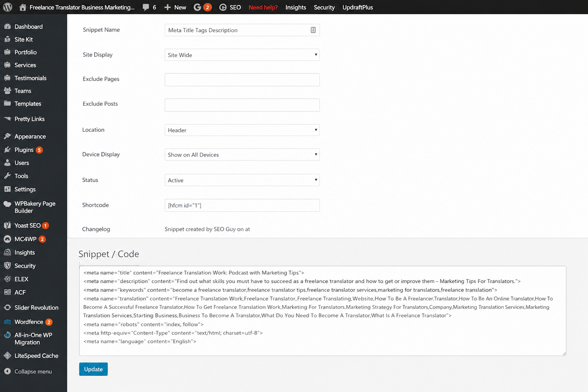Click the Update button

tap(93, 369)
